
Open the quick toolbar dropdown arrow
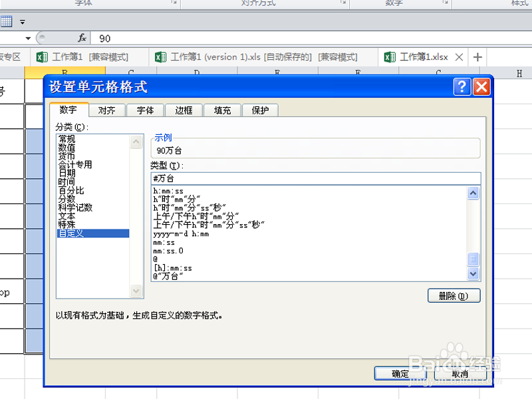(x=23, y=23)
